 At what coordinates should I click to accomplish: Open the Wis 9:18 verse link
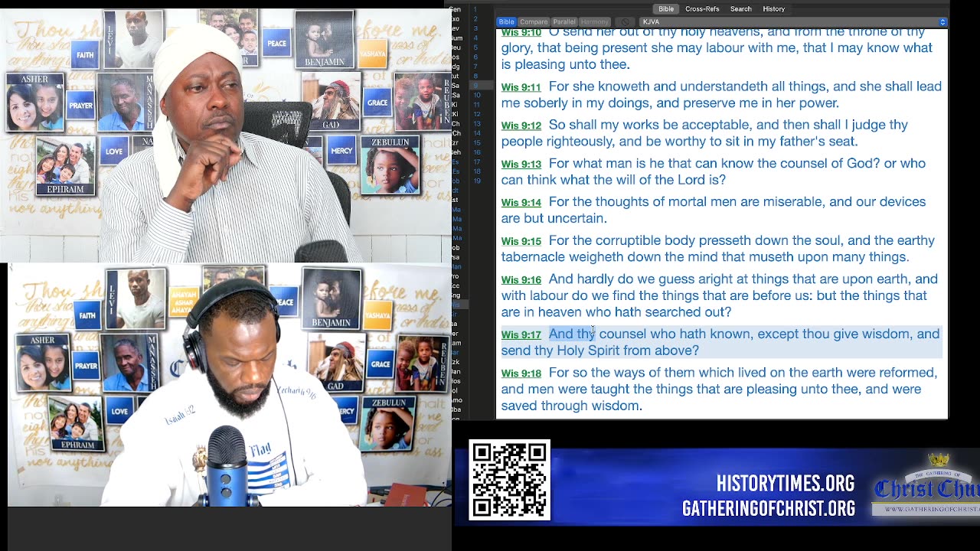click(521, 373)
